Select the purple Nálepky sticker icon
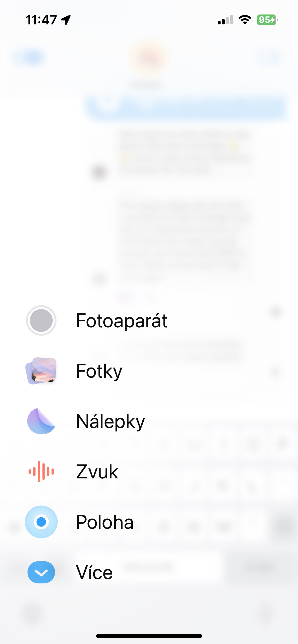298x644 pixels. pyautogui.click(x=41, y=421)
